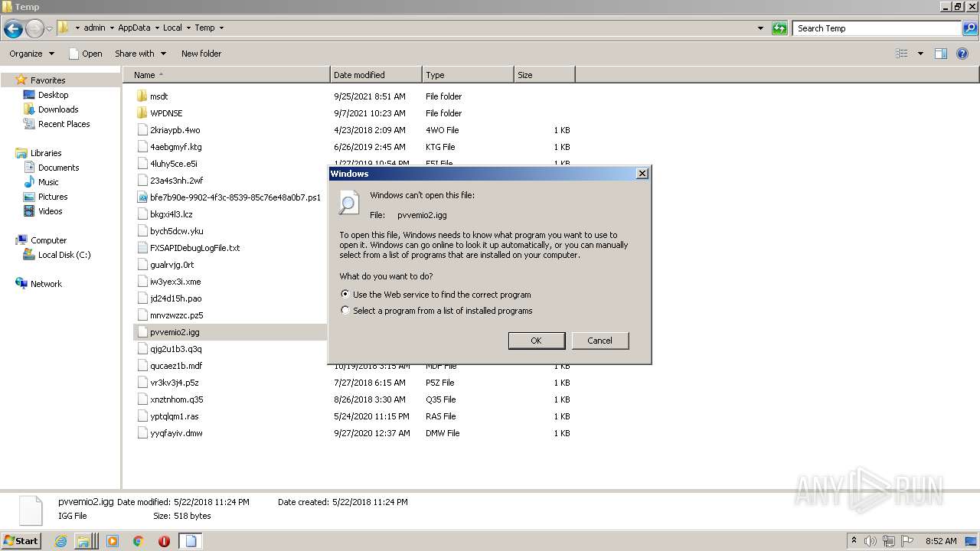Select file vr3kv3j4.p5z
The image size is (980, 551).
pyautogui.click(x=175, y=383)
